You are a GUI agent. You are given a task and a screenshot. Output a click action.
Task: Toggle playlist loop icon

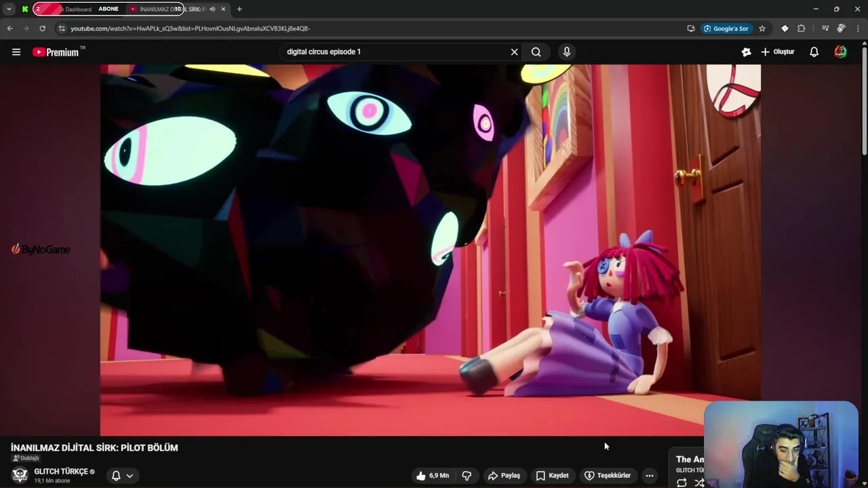pyautogui.click(x=682, y=483)
